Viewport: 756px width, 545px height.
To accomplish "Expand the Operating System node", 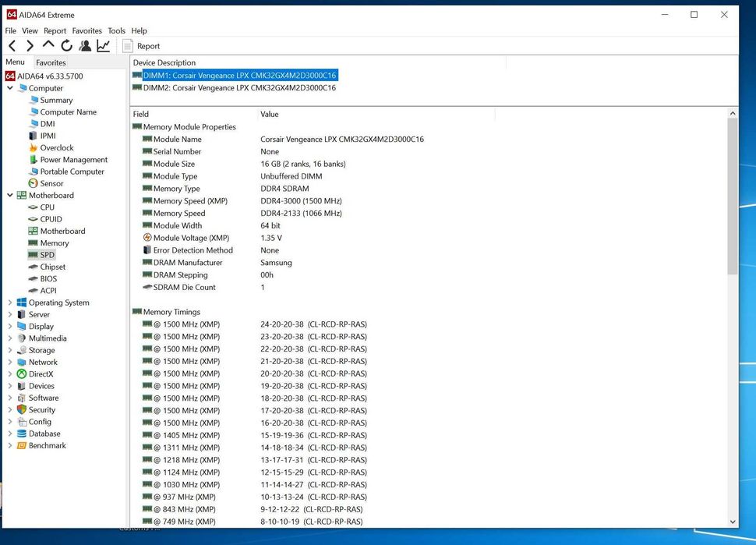I will click(10, 303).
